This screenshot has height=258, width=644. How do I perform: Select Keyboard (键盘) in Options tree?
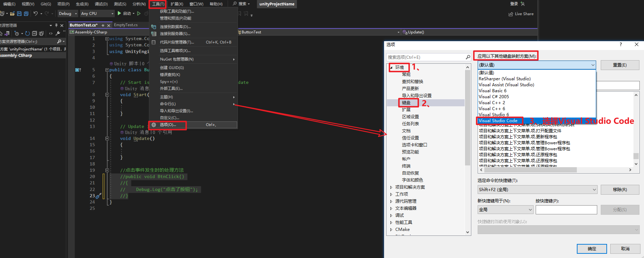406,103
